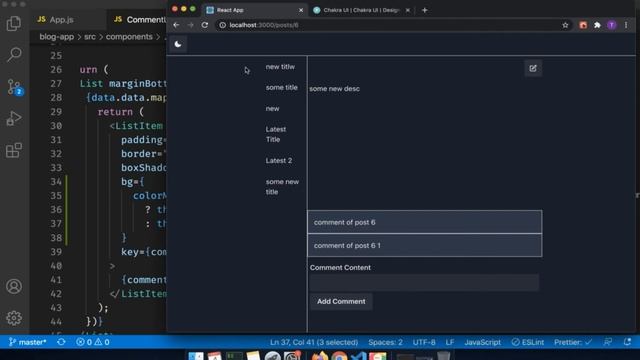Click the edit post pencil icon
Image resolution: width=640 pixels, height=360 pixels.
point(533,68)
